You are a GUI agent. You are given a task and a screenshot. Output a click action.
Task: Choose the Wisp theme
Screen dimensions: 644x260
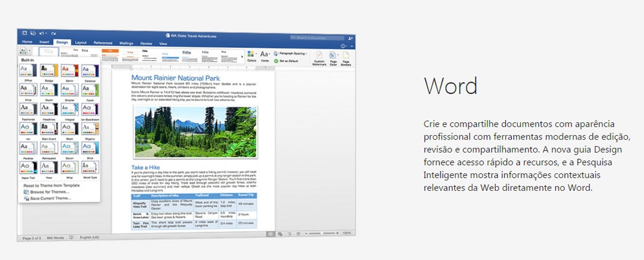(69, 168)
